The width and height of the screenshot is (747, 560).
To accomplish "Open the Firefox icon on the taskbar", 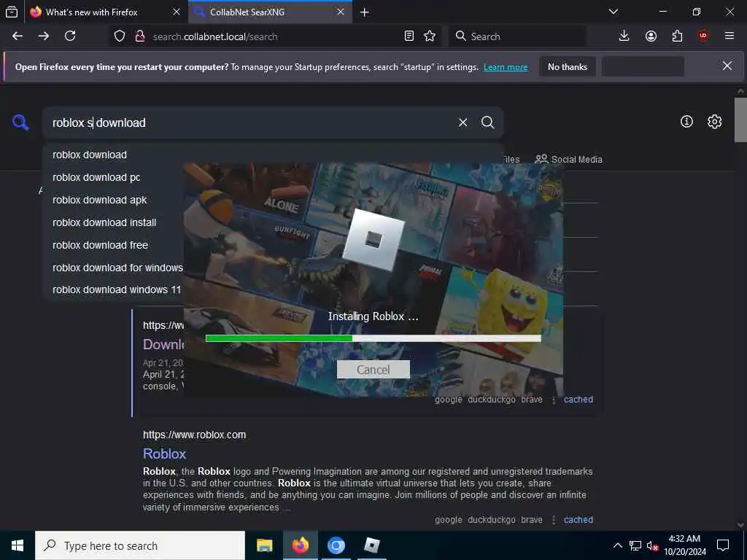I will (x=300, y=545).
